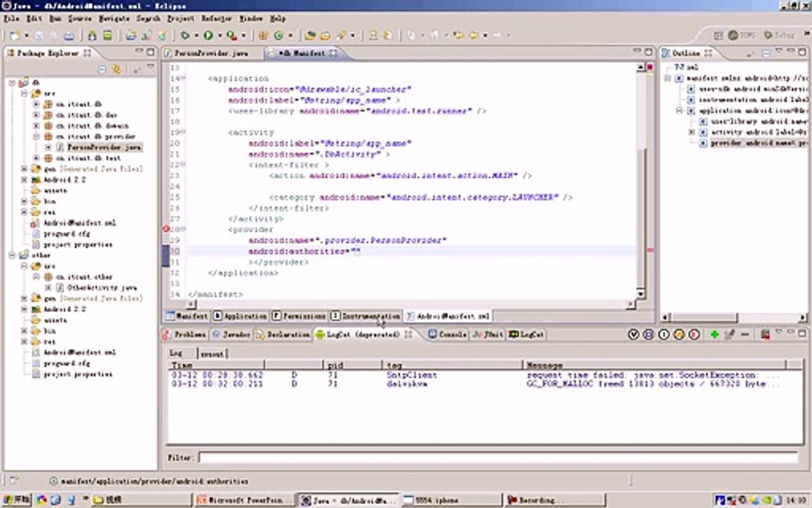Viewport: 812px width, 508px height.
Task: Open the Problems view tab
Action: pos(185,334)
